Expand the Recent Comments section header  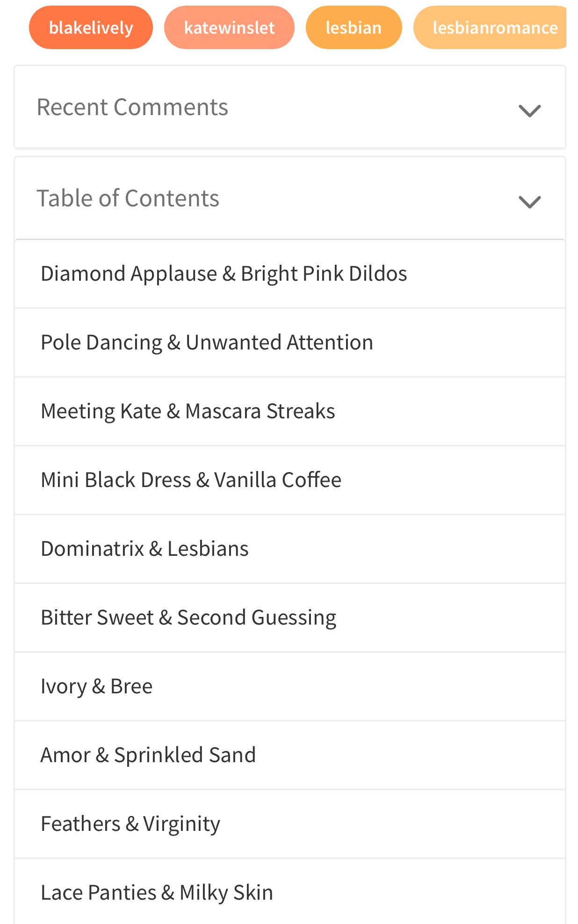[x=290, y=107]
